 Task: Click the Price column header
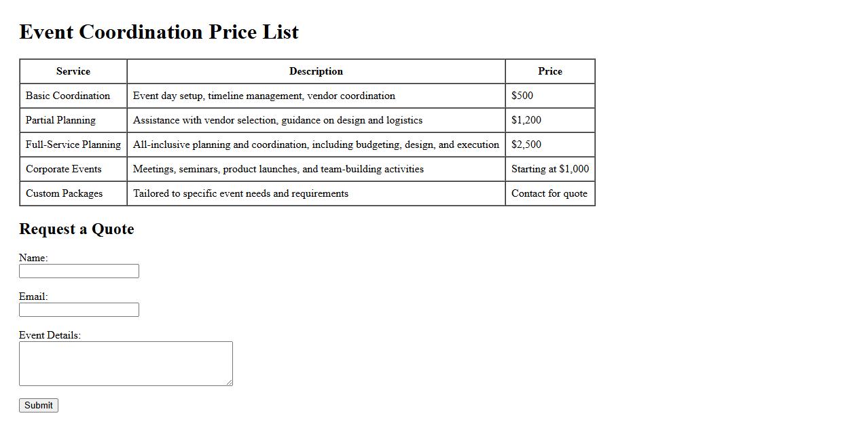550,71
